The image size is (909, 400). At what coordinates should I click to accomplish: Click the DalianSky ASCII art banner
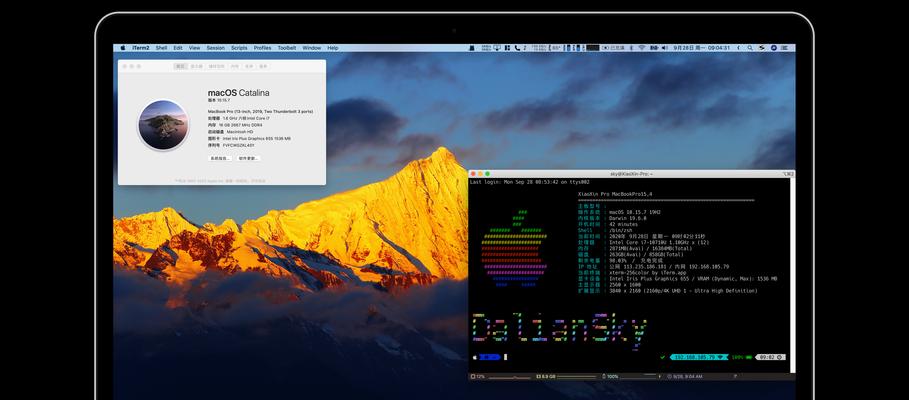click(559, 330)
